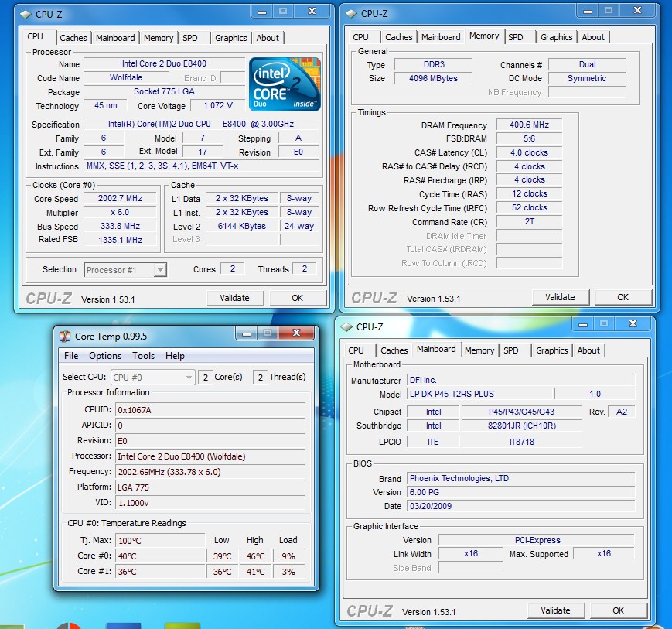This screenshot has width=672, height=629.
Task: Click the Code Name value Wolfdale
Action: click(x=126, y=77)
